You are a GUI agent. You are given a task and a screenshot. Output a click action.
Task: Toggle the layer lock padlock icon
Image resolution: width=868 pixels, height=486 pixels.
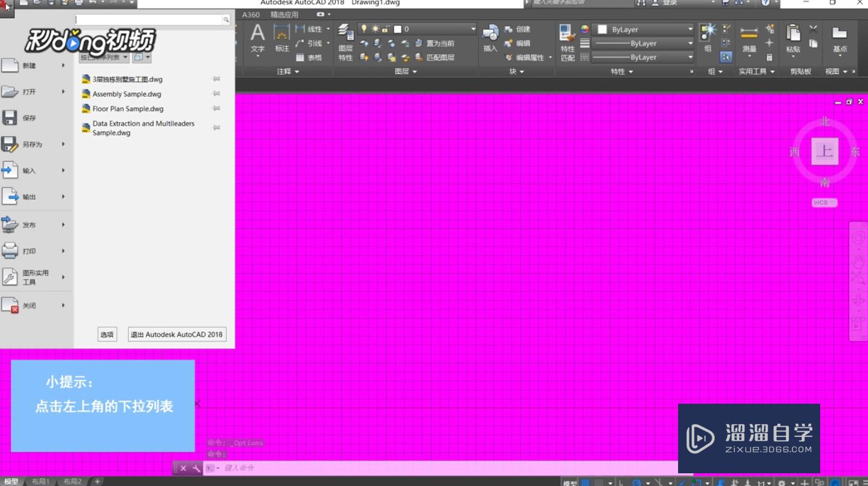[385, 28]
